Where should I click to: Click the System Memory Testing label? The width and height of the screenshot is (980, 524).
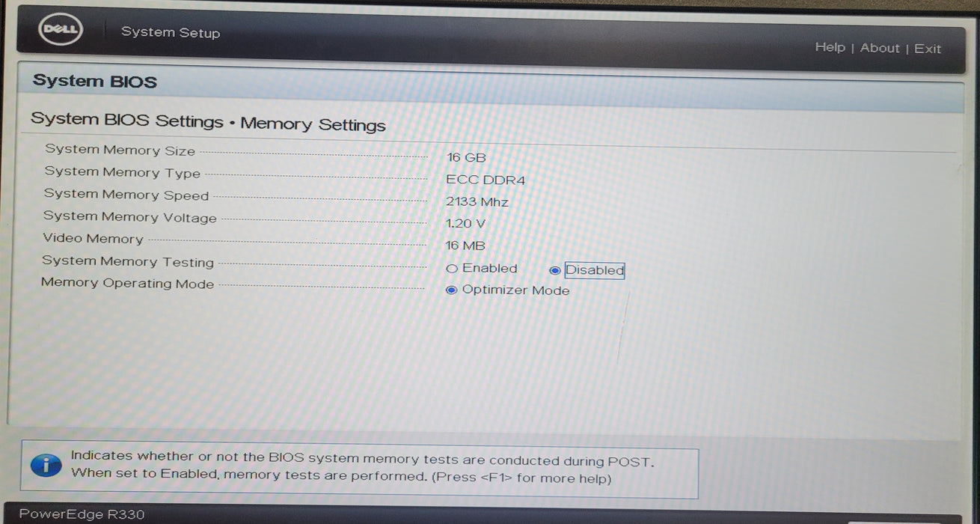tap(128, 261)
